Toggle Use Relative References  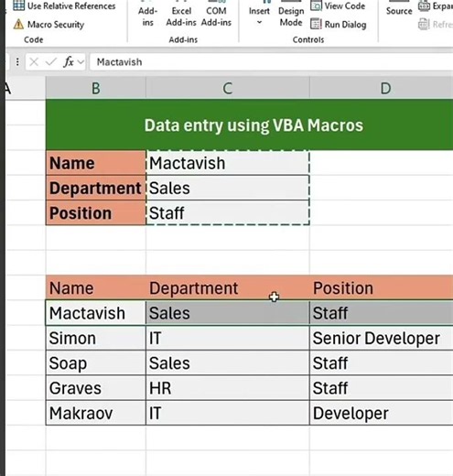click(64, 5)
